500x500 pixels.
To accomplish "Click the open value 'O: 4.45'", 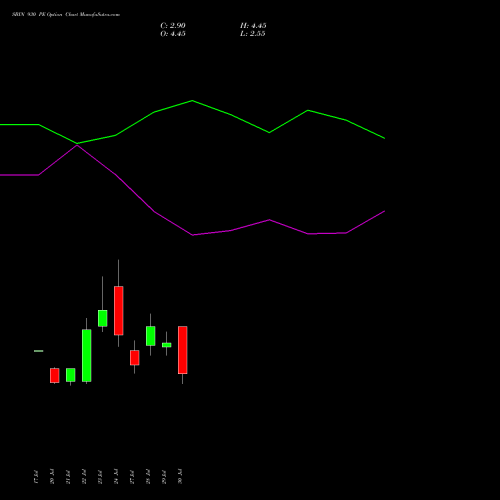I will pyautogui.click(x=173, y=34).
